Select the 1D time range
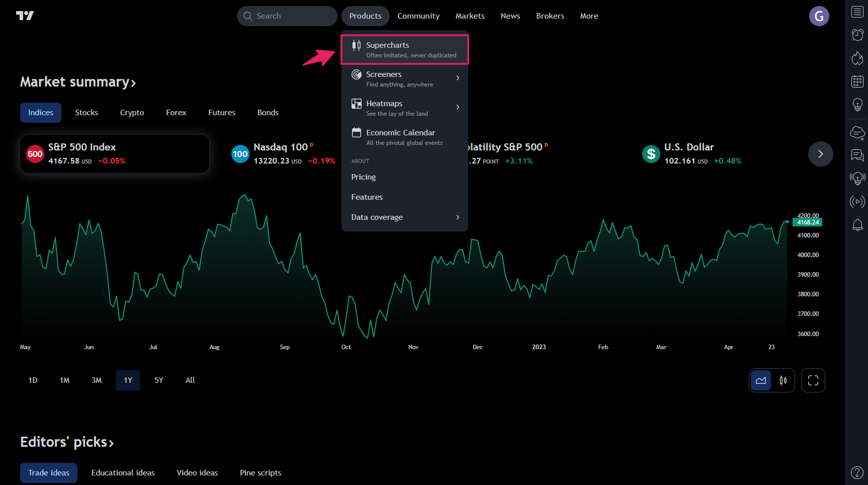This screenshot has width=868, height=485. click(33, 380)
